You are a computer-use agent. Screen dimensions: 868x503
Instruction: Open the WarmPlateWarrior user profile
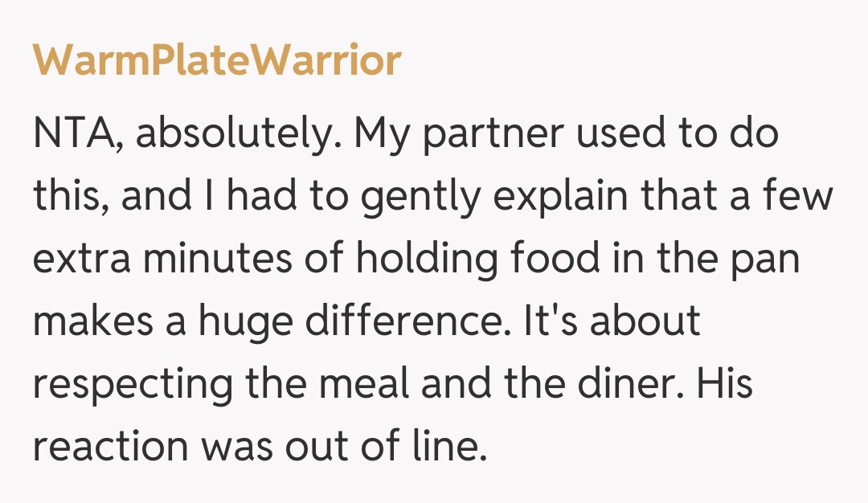coord(216,61)
